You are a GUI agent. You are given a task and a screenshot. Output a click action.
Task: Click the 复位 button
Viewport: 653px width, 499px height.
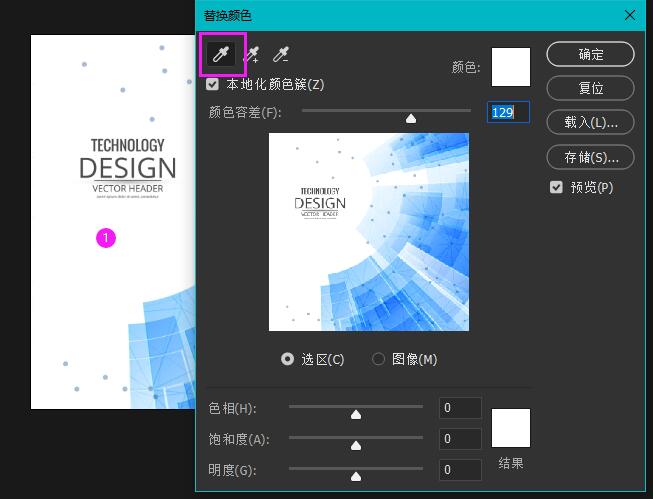click(591, 88)
